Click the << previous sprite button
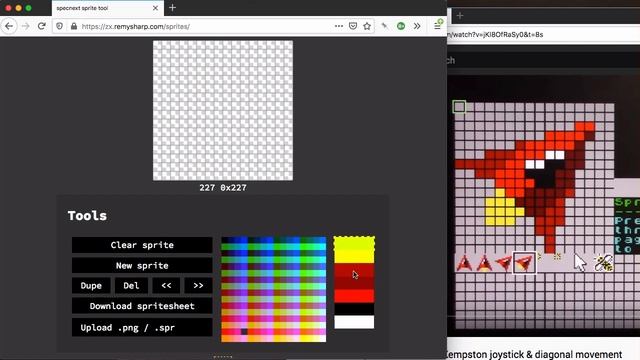 166,286
